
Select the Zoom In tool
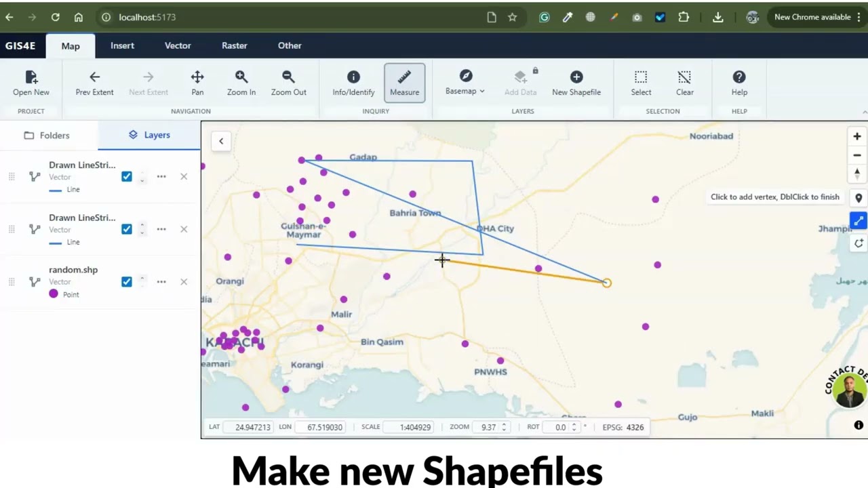pos(241,83)
